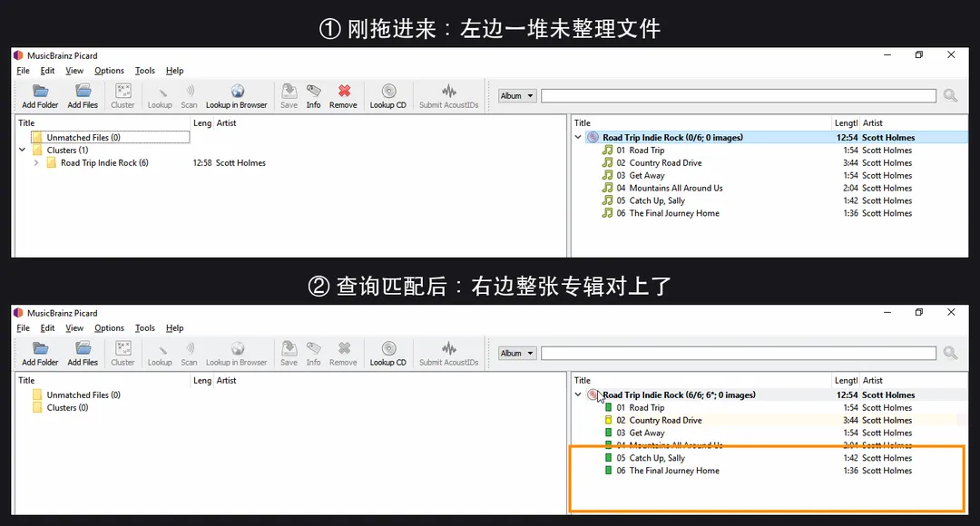Click Lookup CD in the top Picard window
Viewport: 980px width, 526px height.
pyautogui.click(x=388, y=96)
